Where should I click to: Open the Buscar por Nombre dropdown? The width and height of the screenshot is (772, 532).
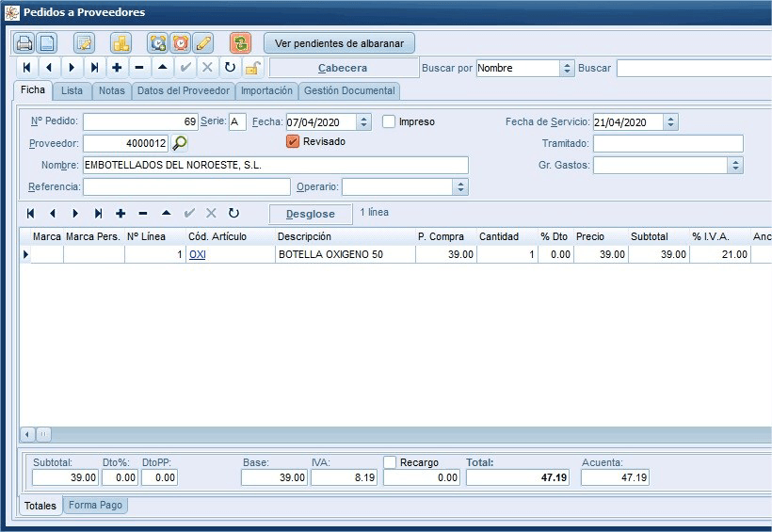[x=567, y=68]
